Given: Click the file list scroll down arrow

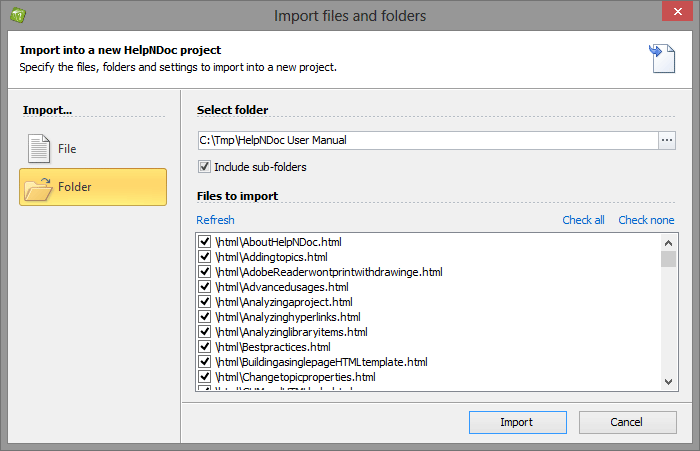Looking at the screenshot, I should [x=668, y=382].
